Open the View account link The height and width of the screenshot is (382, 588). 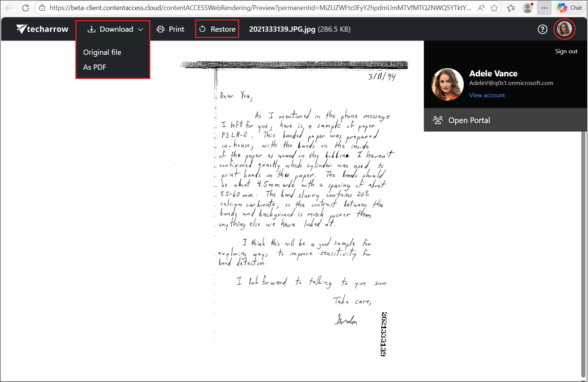point(487,95)
